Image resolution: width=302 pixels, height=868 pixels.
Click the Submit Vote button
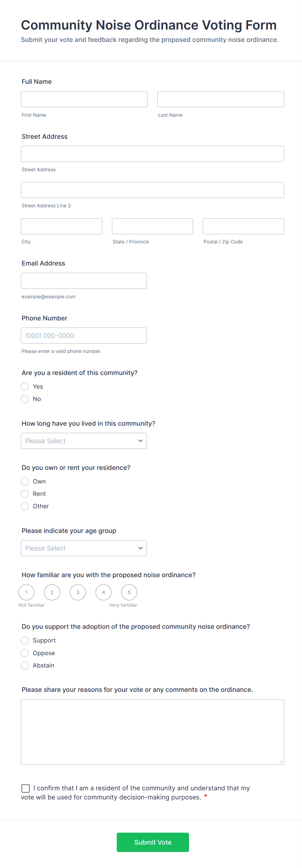click(x=153, y=842)
